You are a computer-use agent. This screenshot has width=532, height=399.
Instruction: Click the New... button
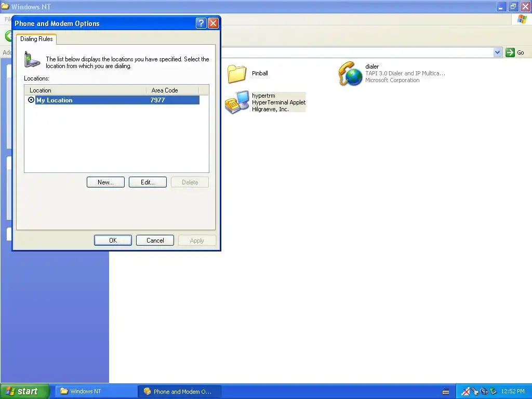click(105, 182)
